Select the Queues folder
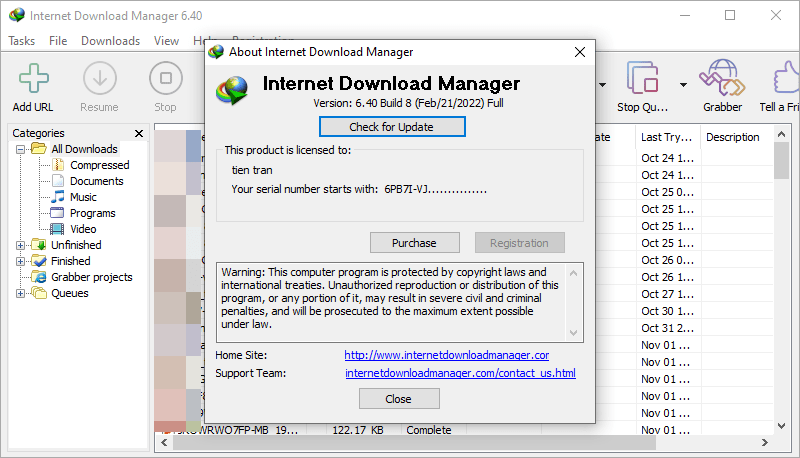This screenshot has width=800, height=458. click(x=69, y=293)
